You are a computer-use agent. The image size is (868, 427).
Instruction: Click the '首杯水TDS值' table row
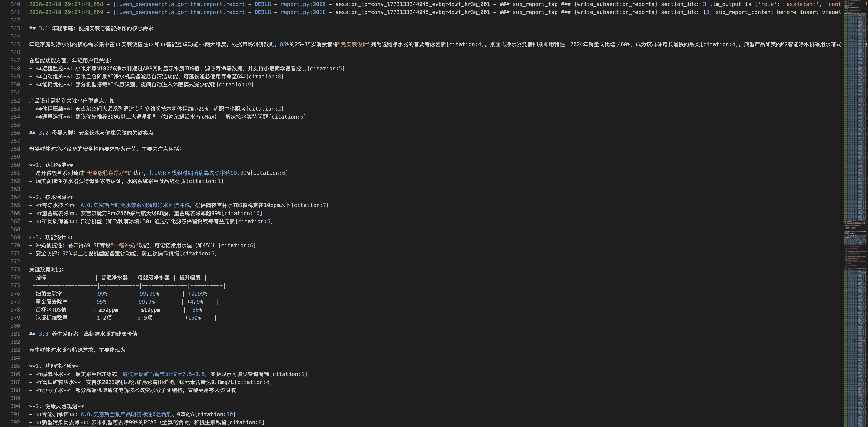[x=51, y=310]
